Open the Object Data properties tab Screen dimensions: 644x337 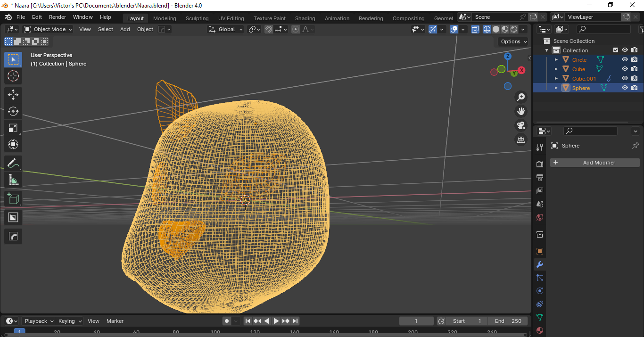(540, 317)
